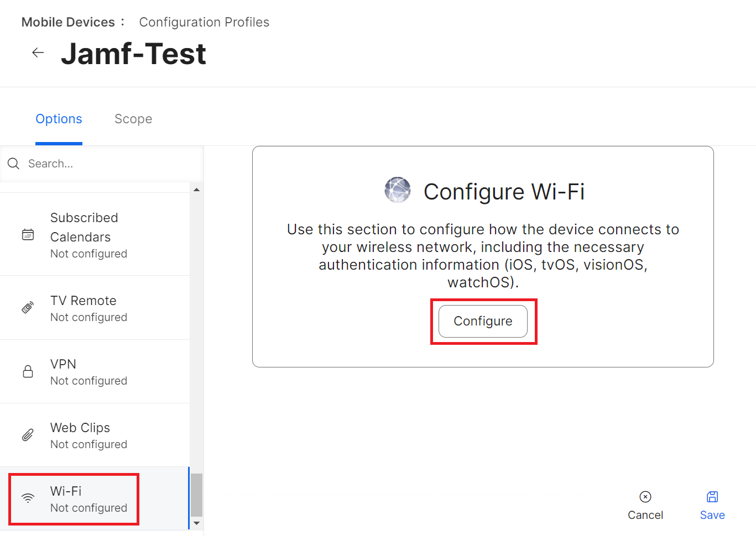Click the Save floppy disk icon

[x=712, y=497]
